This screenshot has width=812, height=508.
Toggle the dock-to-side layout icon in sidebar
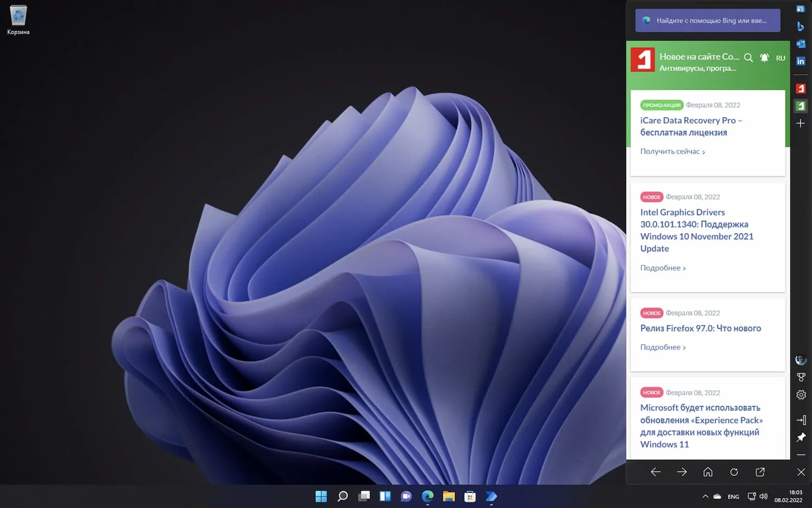801,420
